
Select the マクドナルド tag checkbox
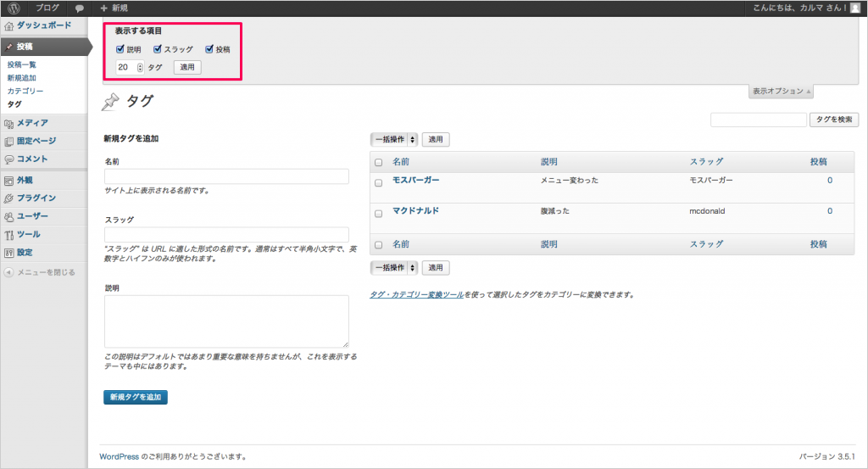pyautogui.click(x=379, y=213)
